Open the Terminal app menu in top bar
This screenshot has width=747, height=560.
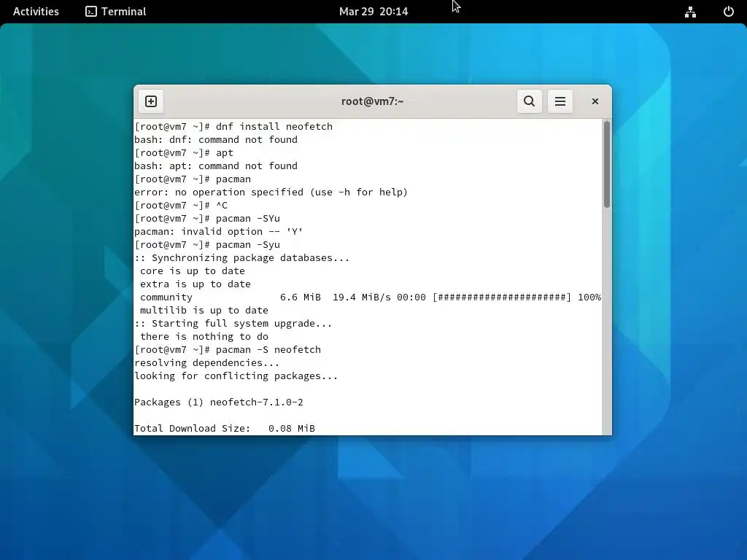pos(116,12)
